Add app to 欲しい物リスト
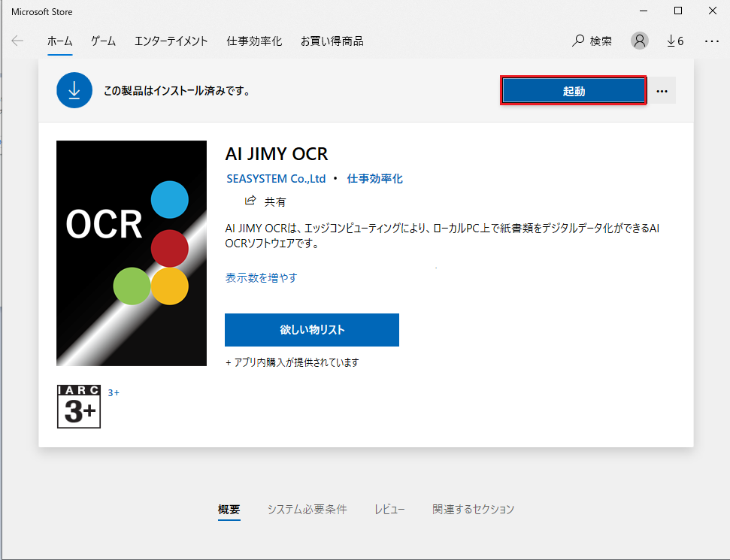This screenshot has width=730, height=560. pyautogui.click(x=312, y=330)
